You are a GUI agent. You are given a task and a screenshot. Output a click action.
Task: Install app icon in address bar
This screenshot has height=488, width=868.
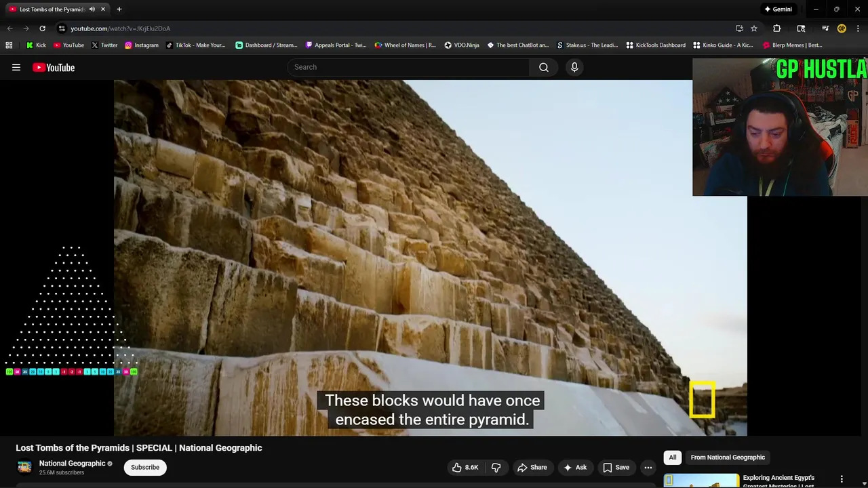(x=739, y=28)
